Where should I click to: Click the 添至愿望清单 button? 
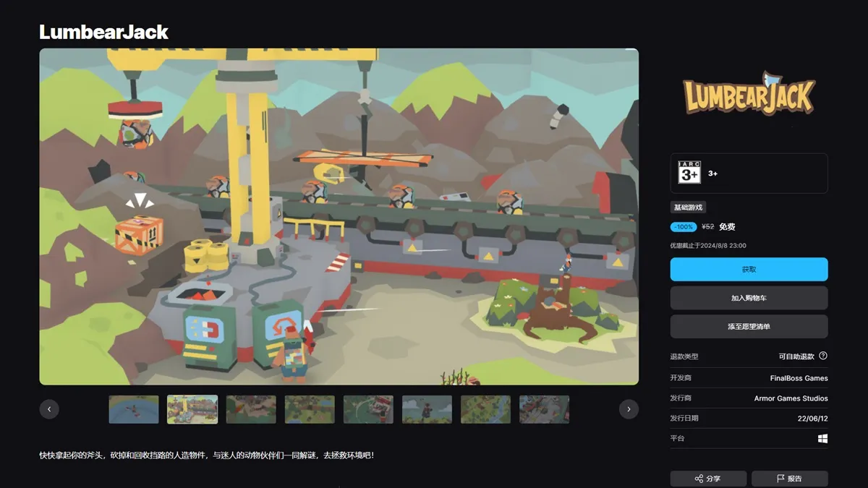pyautogui.click(x=749, y=327)
